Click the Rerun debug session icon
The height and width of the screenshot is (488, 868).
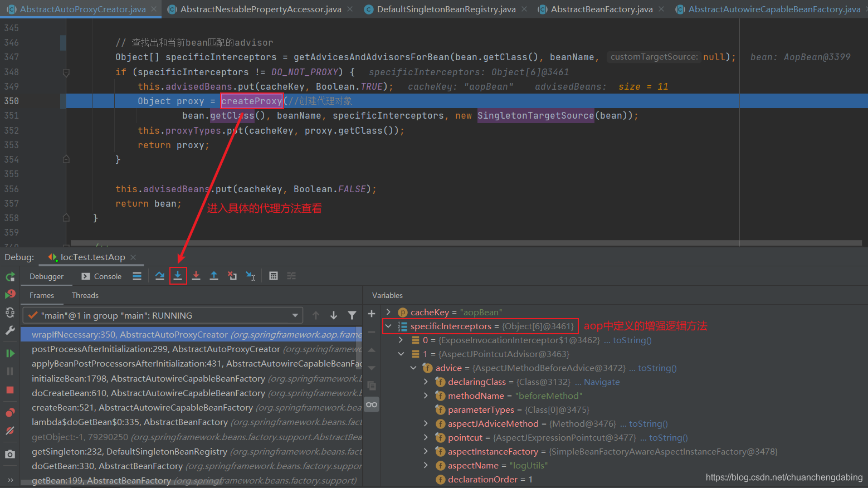tap(10, 276)
